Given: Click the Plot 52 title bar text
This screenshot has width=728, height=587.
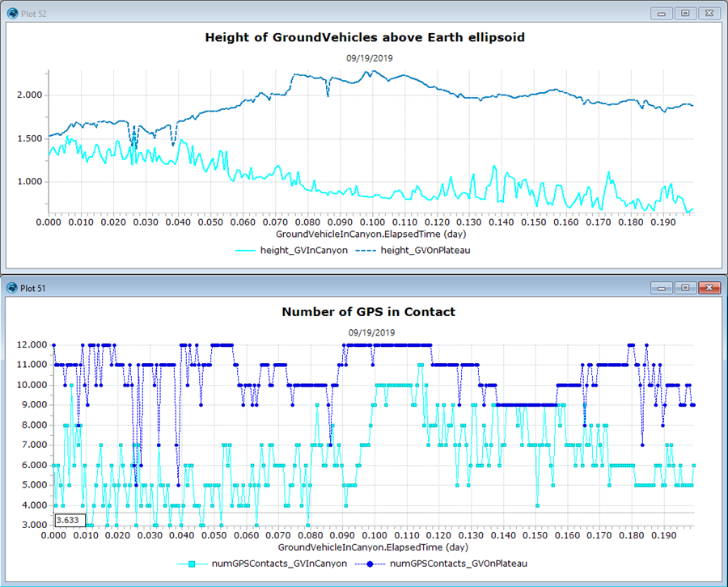Looking at the screenshot, I should point(33,14).
